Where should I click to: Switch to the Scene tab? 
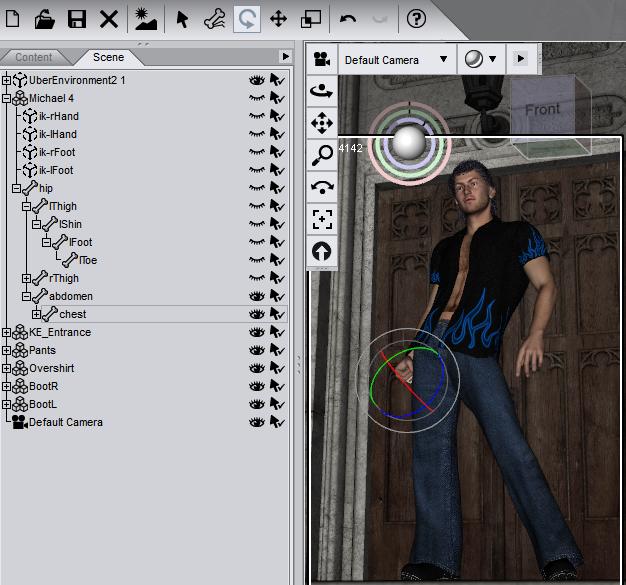tap(108, 57)
